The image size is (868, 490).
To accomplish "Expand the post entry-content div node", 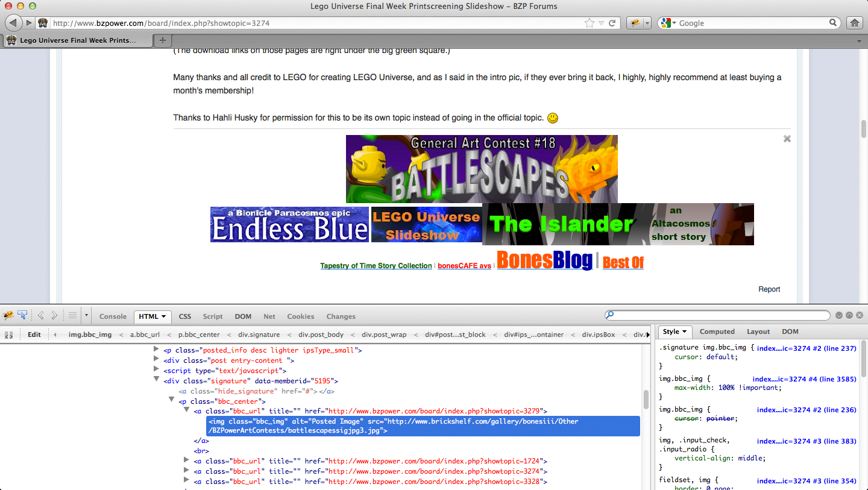I will click(x=157, y=360).
